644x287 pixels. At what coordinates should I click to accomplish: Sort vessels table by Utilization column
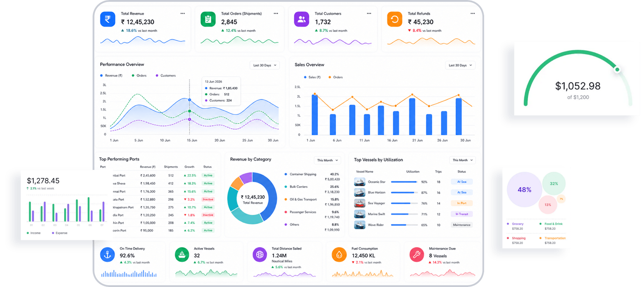click(413, 172)
